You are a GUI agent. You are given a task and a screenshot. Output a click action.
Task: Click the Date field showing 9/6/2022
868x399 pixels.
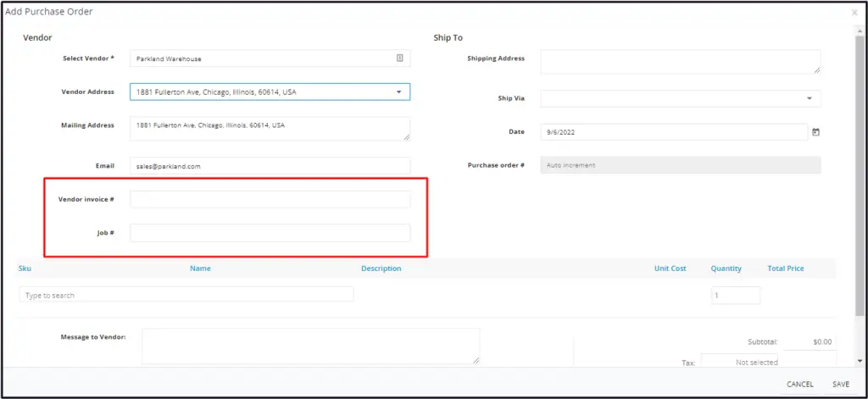(x=674, y=132)
